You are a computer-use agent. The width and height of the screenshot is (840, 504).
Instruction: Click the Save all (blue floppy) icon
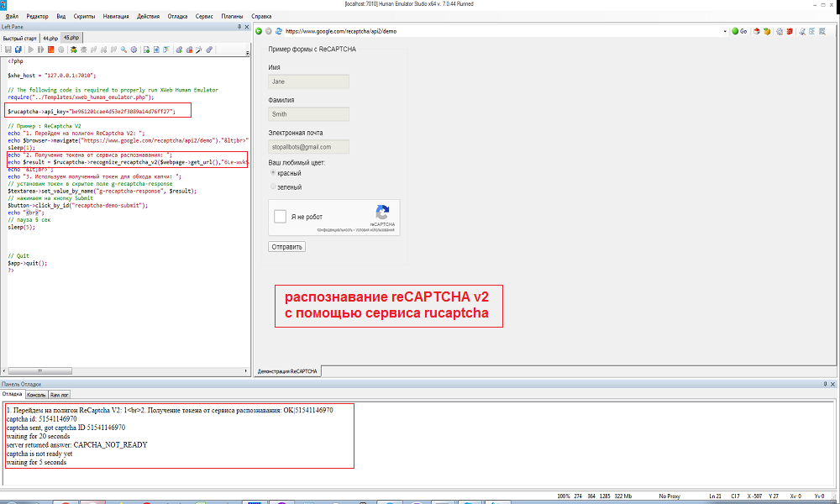18,50
